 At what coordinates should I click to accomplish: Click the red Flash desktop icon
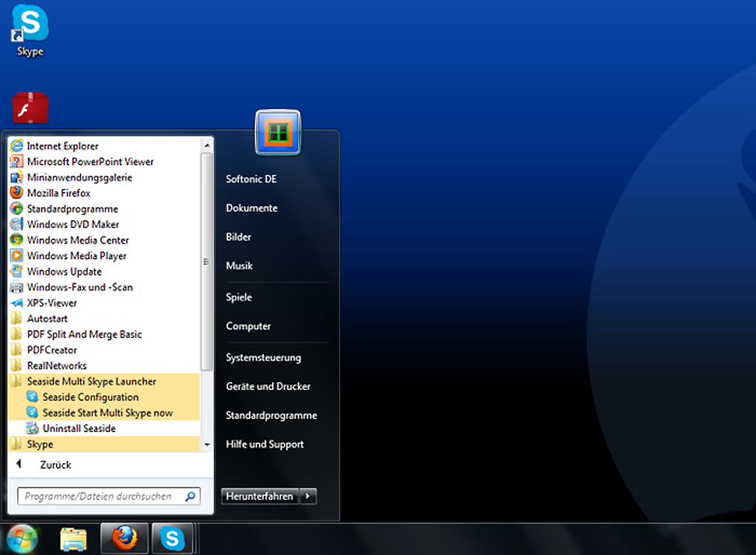pos(30,108)
